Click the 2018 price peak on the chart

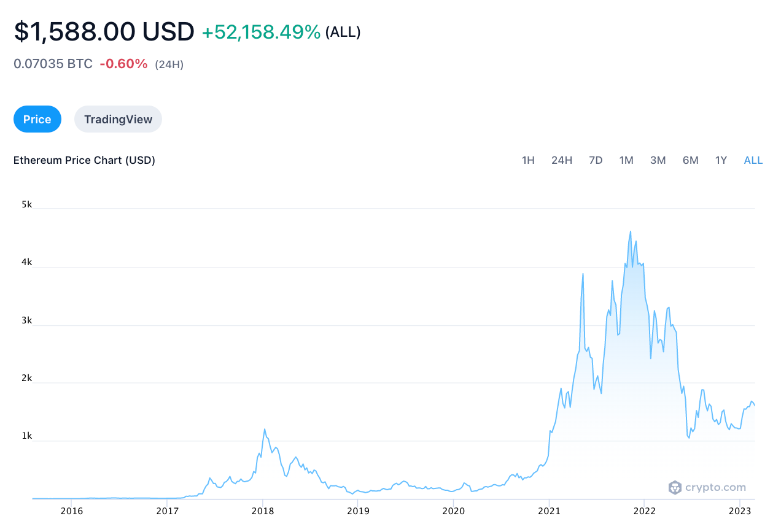pos(265,429)
